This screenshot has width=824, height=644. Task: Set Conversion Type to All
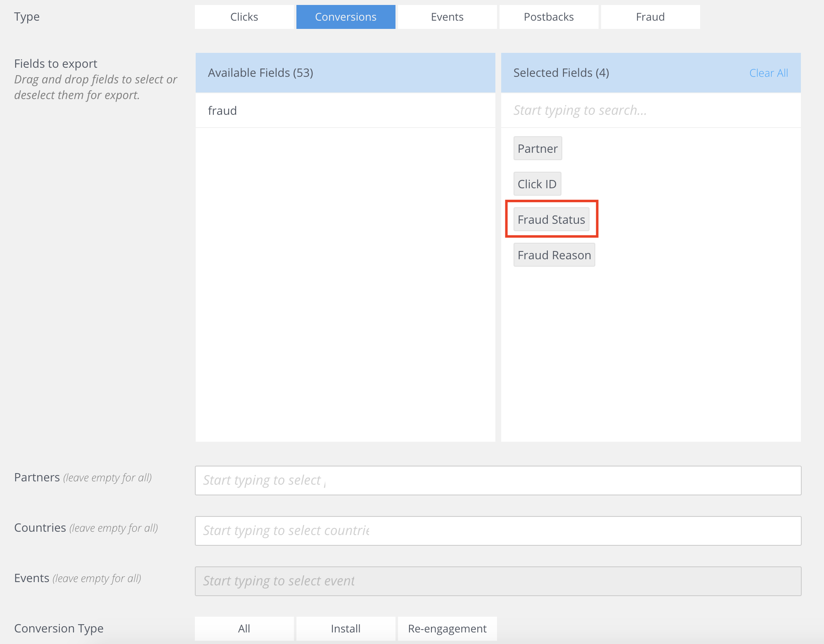point(244,629)
